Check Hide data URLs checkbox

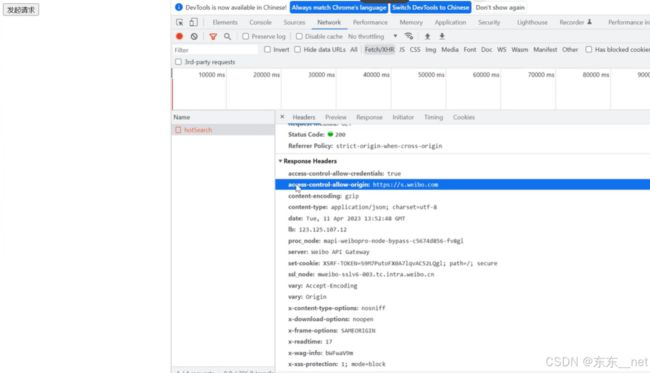pyautogui.click(x=297, y=49)
